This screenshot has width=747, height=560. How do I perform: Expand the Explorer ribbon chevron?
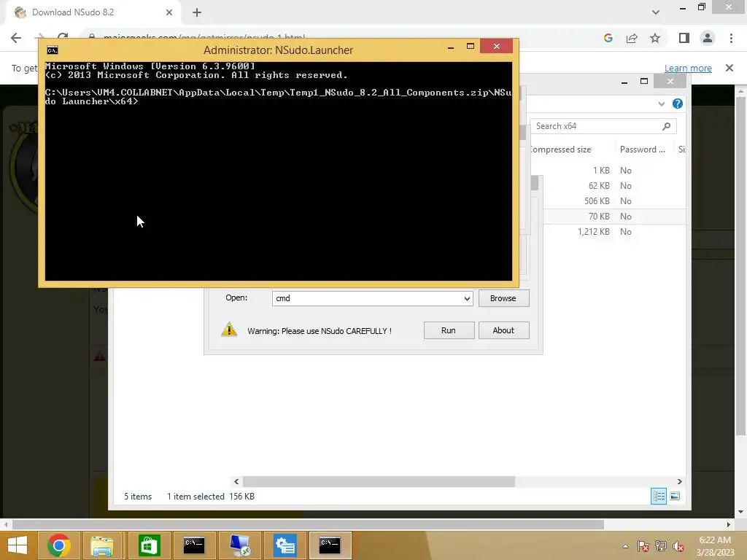pos(661,104)
